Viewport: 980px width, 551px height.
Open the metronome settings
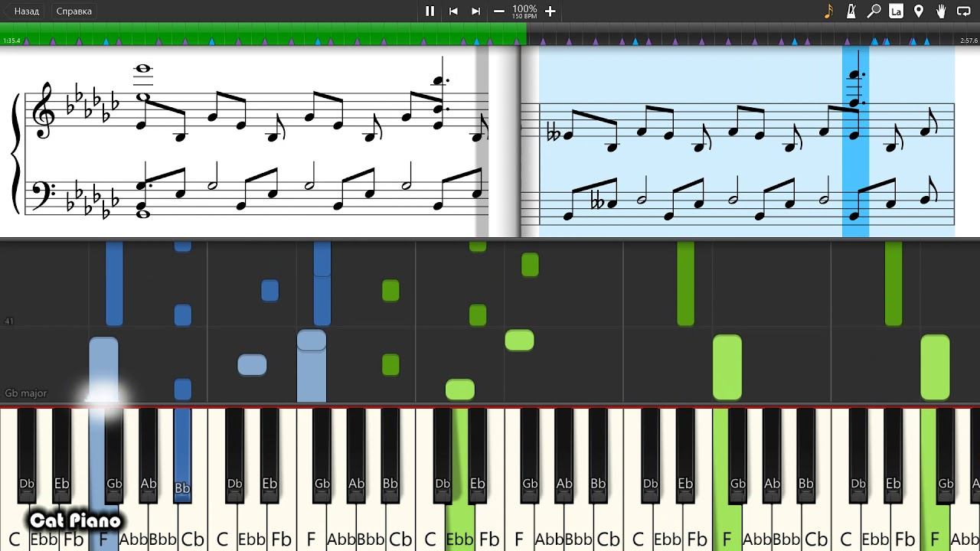click(851, 11)
